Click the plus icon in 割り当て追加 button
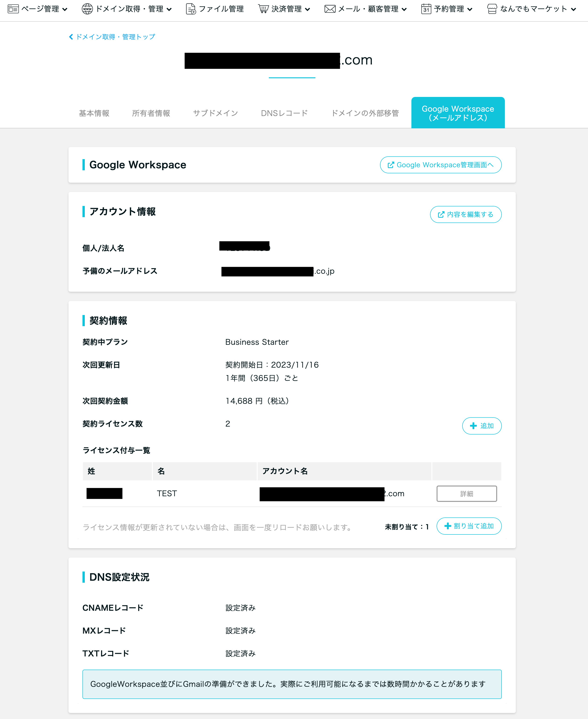Screen dimensions: 588x719 (448, 526)
